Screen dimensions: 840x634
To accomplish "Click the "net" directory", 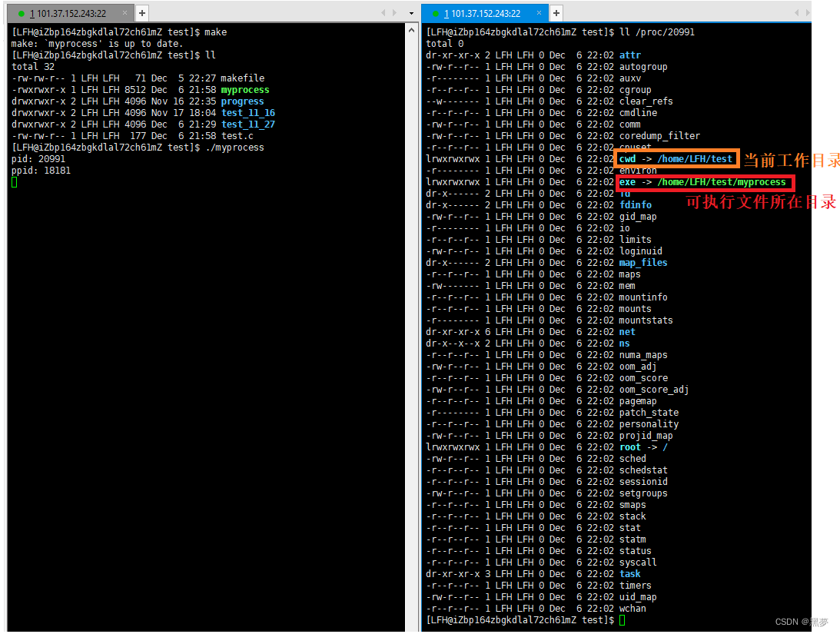I will point(627,332).
